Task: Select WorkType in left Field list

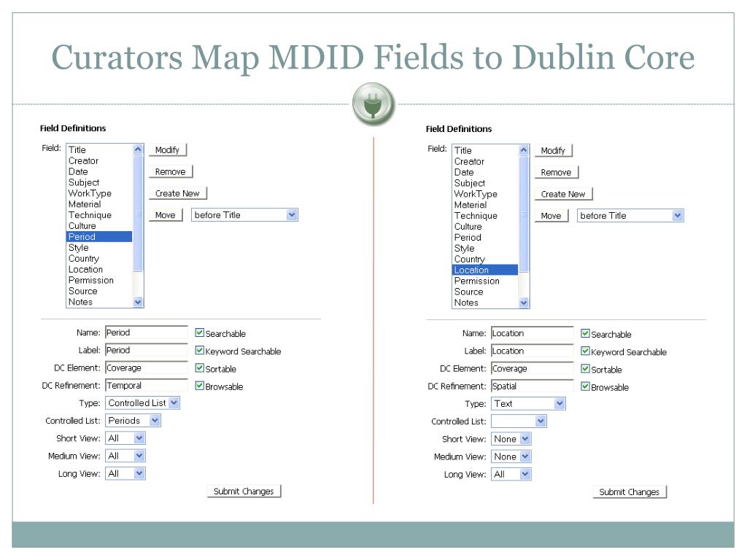Action: [x=99, y=193]
